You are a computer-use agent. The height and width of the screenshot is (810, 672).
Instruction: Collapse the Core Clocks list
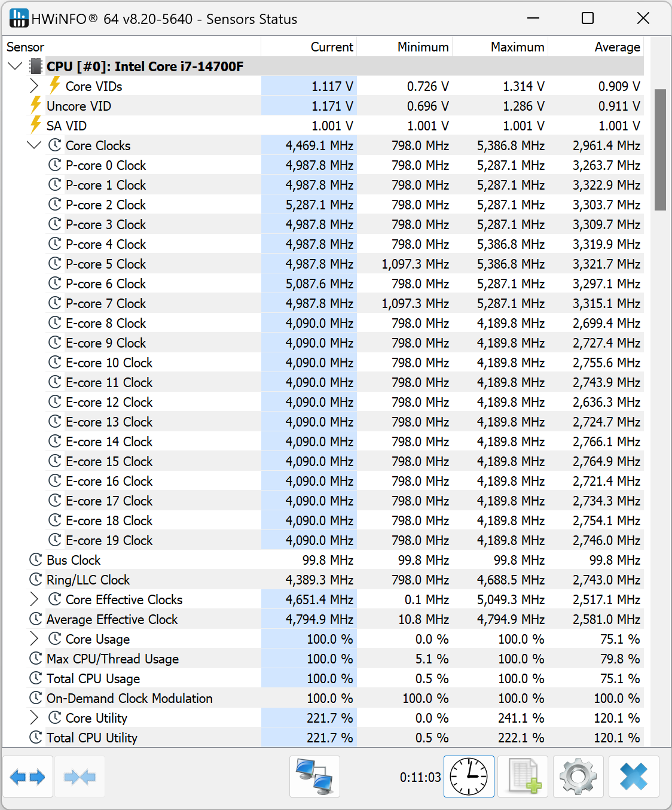34,145
